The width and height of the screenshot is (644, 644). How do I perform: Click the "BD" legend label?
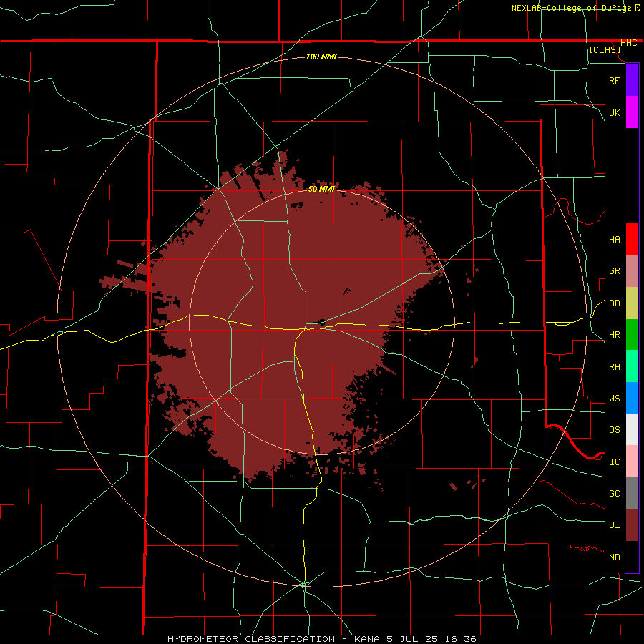(x=614, y=303)
